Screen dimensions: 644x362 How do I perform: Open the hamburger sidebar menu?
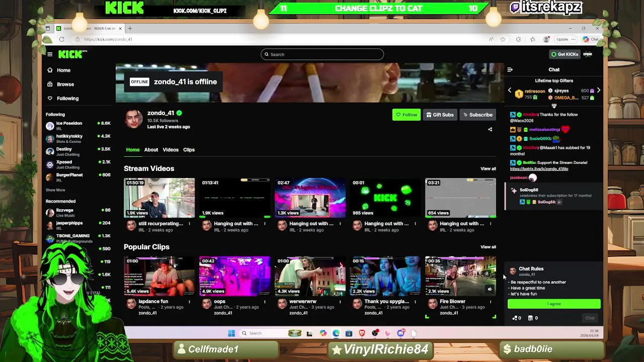point(50,54)
